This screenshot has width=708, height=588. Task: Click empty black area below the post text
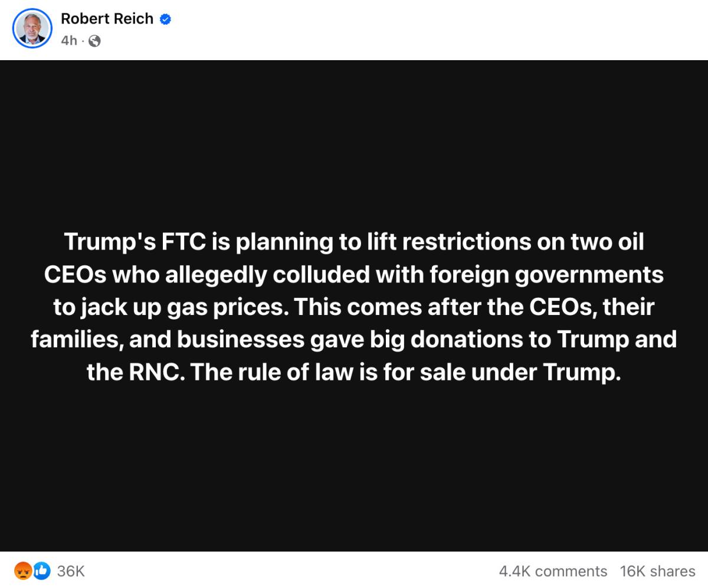point(354,466)
